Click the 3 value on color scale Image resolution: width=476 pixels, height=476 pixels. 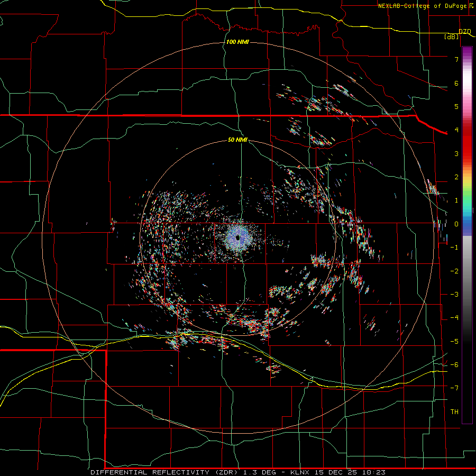(x=456, y=153)
